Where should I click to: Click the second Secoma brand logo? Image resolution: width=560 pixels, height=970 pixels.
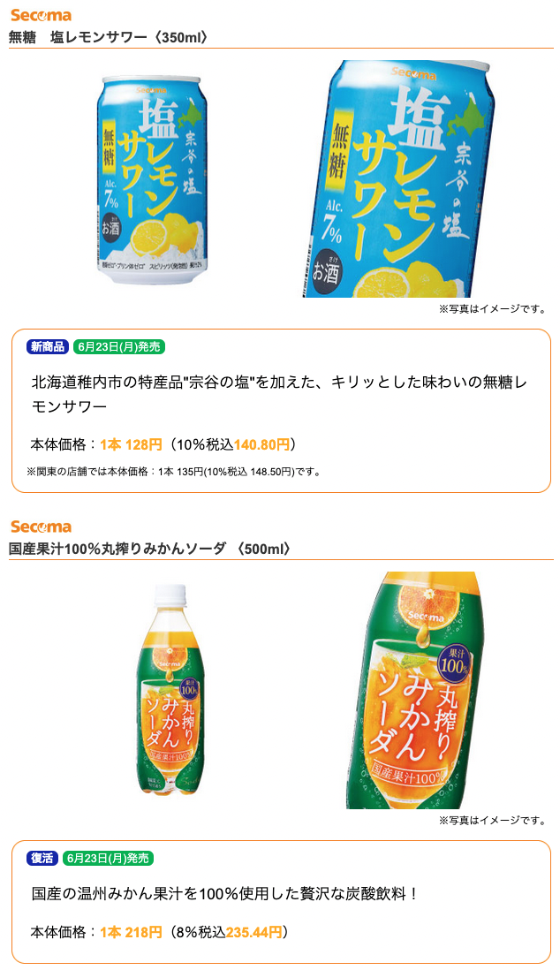tap(41, 527)
